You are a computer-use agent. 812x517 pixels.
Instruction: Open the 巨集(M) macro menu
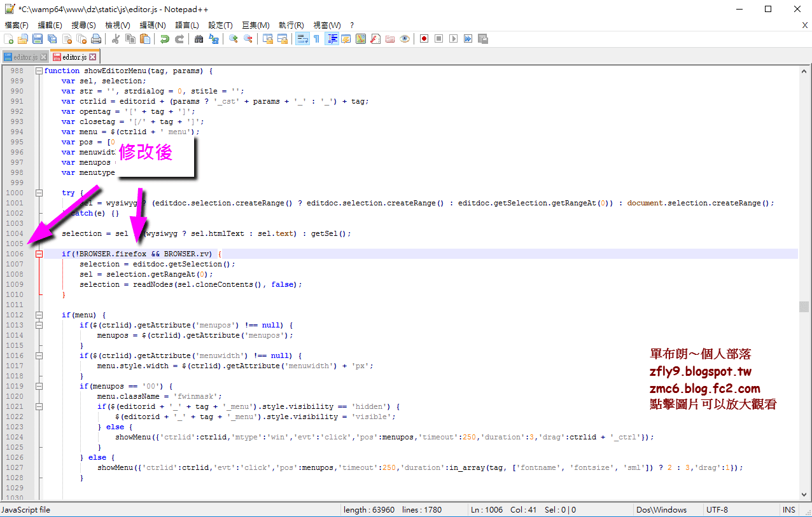coord(256,25)
